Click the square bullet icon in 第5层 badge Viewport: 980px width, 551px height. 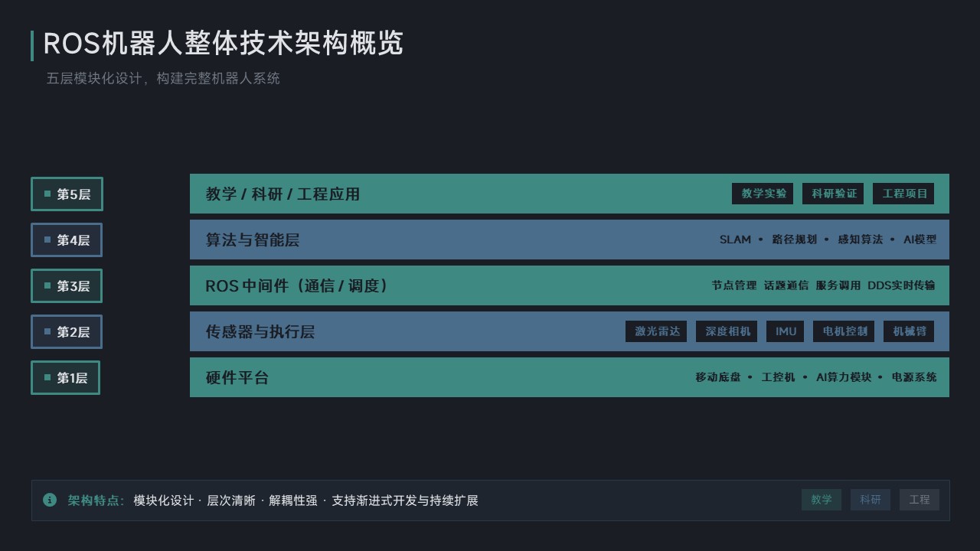47,194
